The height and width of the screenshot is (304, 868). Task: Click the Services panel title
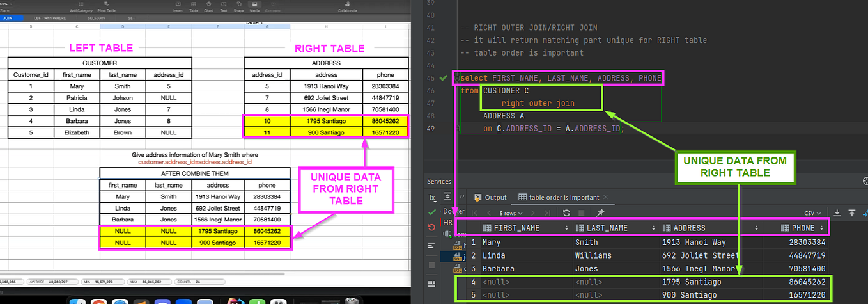coord(440,181)
